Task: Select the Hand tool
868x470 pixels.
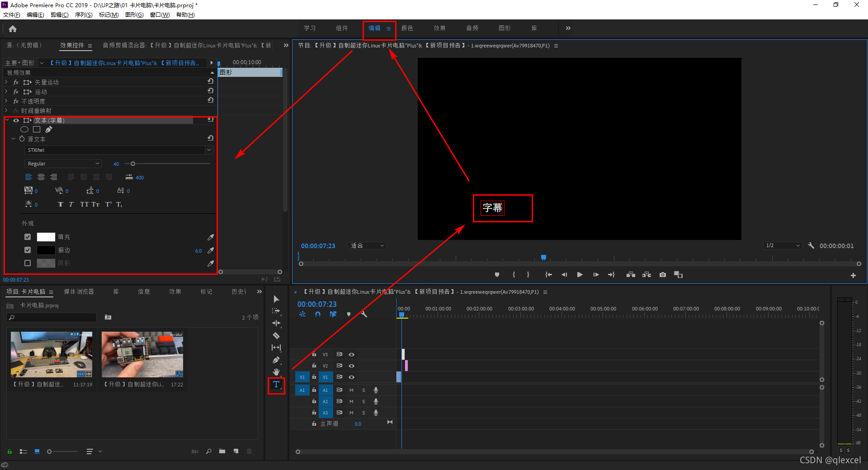Action: [276, 372]
